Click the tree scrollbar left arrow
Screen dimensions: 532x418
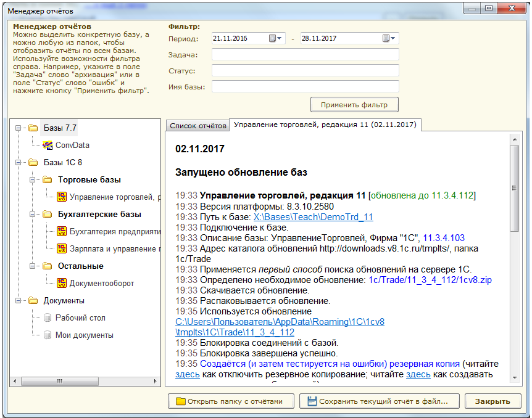coord(15,381)
